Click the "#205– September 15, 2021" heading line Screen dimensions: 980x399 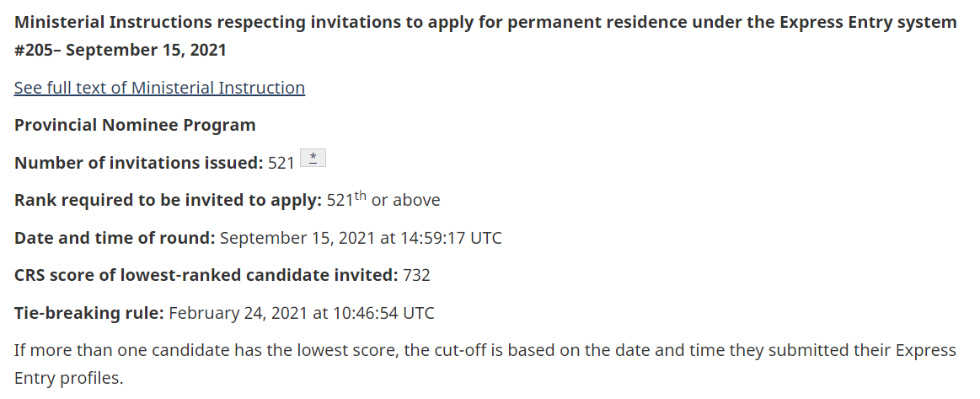[120, 50]
